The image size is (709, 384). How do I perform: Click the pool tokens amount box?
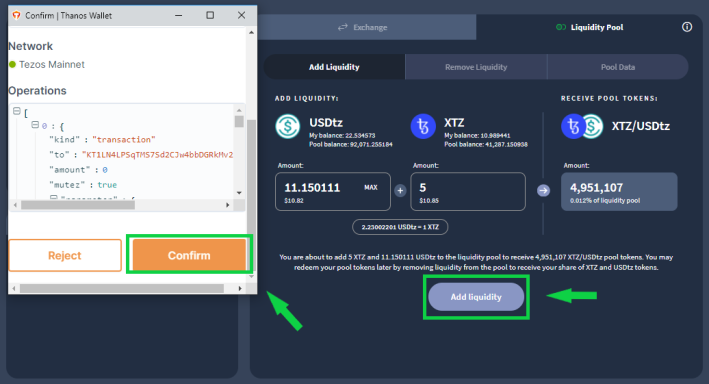click(x=619, y=191)
